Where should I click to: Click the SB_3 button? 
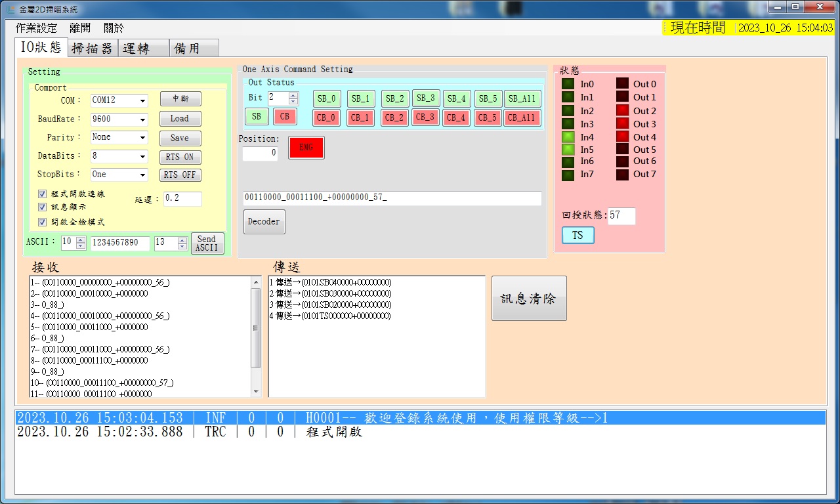click(x=426, y=98)
